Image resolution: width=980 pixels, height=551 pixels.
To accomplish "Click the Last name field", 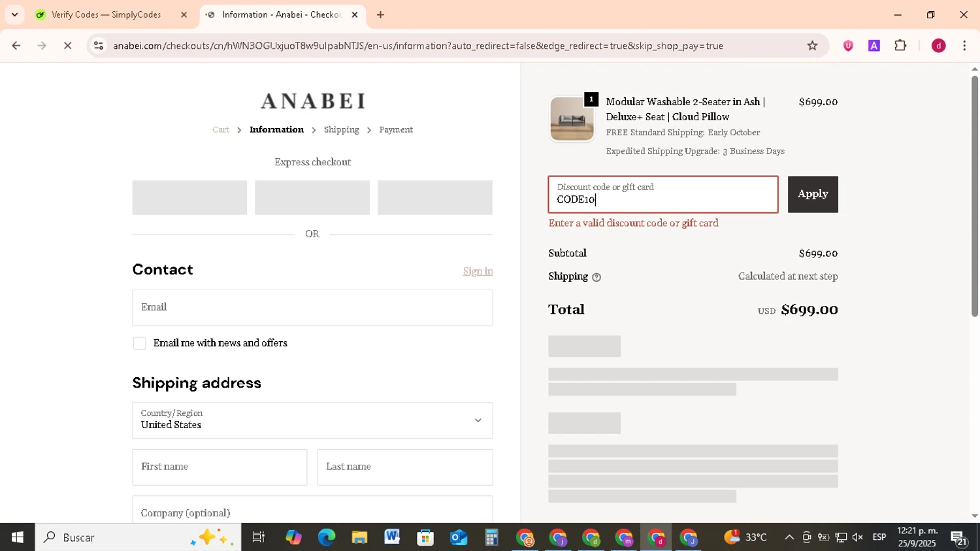I will (405, 467).
